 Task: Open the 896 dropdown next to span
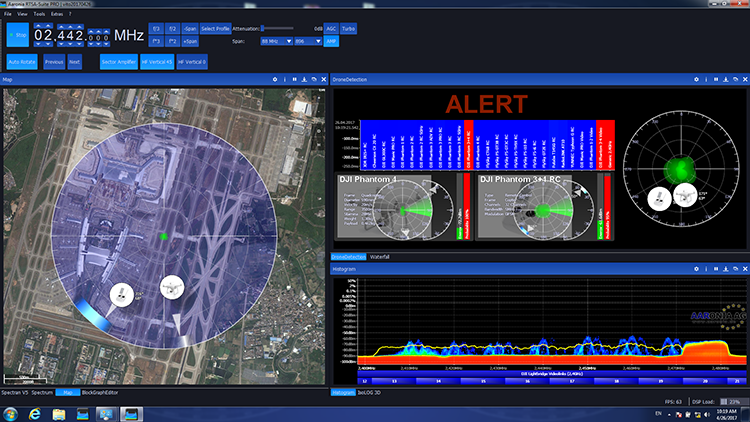(x=308, y=41)
